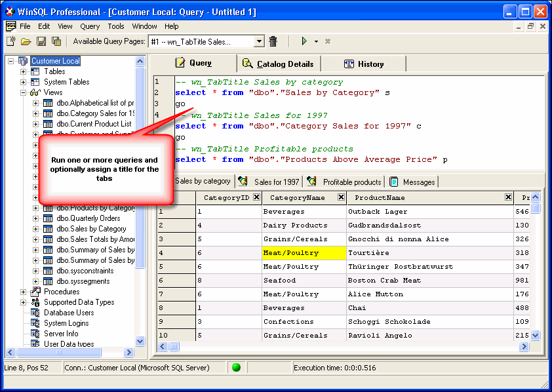Screen dimensions: 552x392
Task: Open the File menu
Action: coord(25,26)
